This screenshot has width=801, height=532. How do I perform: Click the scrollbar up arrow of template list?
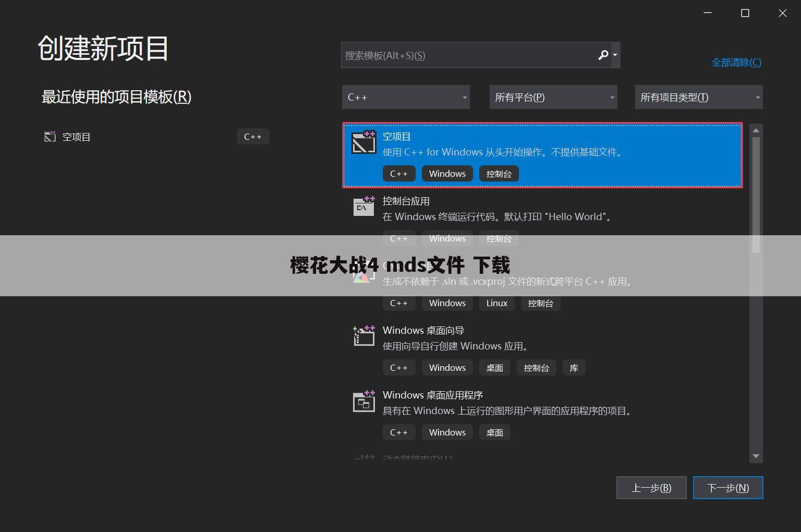(x=756, y=130)
